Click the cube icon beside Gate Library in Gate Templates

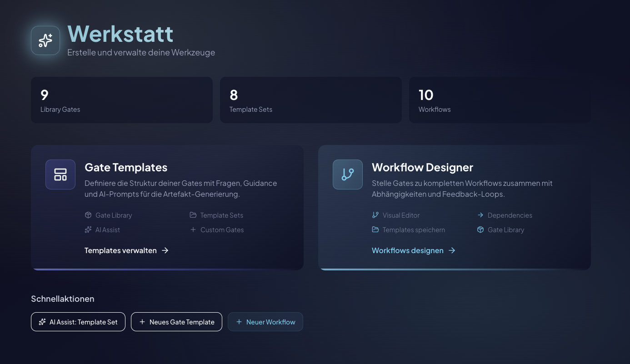88,215
